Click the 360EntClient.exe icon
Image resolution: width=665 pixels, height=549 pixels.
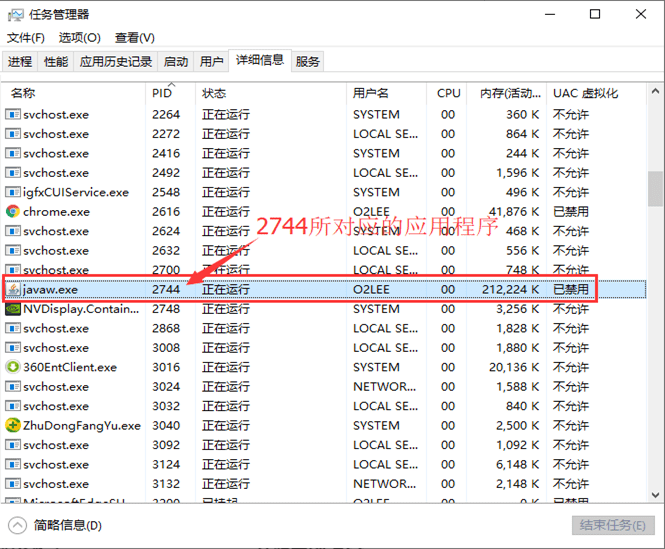13,367
